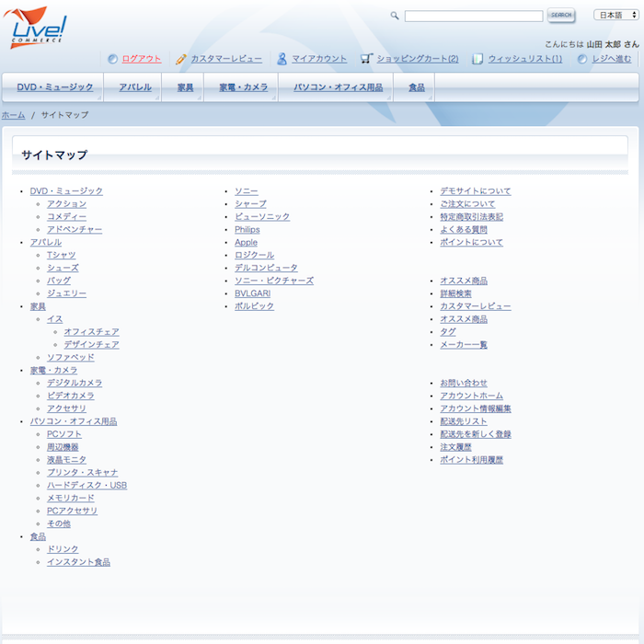Open the ハードディスク・USB category link
644x644 pixels.
[x=86, y=485]
